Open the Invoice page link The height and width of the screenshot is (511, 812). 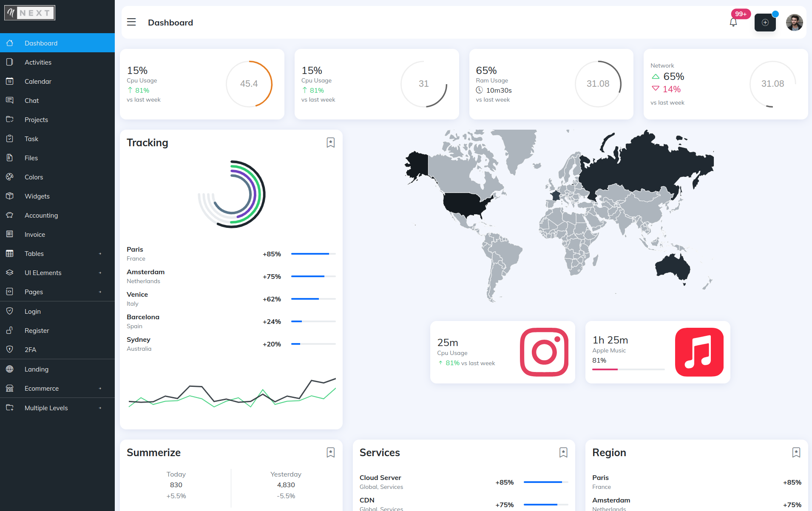pyautogui.click(x=57, y=234)
